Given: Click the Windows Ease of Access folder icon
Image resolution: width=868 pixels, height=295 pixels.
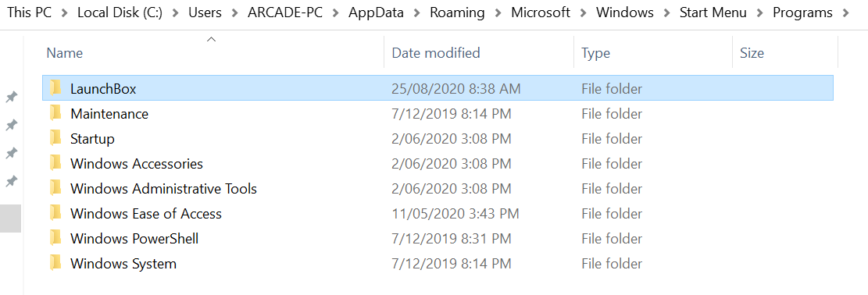Looking at the screenshot, I should click(55, 213).
